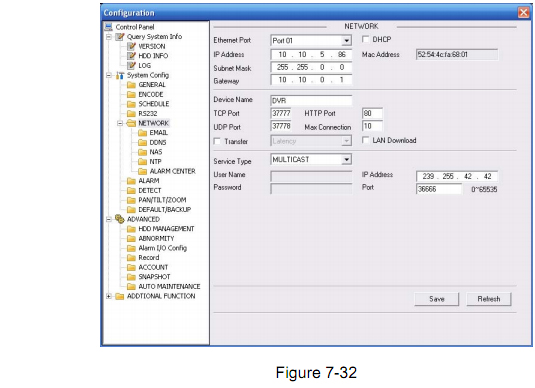Close the Configuration window
The height and width of the screenshot is (388, 535).
click(x=523, y=13)
